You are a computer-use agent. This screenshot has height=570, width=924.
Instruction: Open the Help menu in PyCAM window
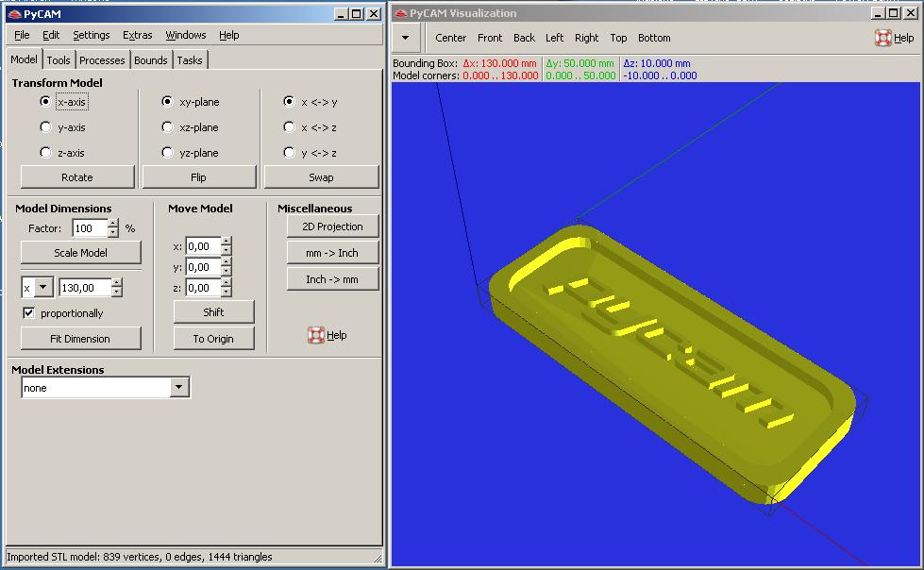click(x=229, y=35)
